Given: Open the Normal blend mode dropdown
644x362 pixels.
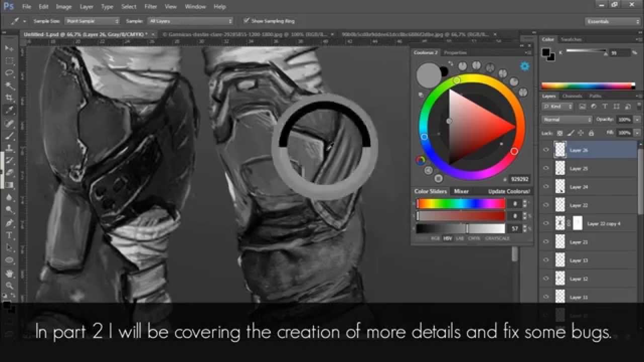Looking at the screenshot, I should [567, 120].
